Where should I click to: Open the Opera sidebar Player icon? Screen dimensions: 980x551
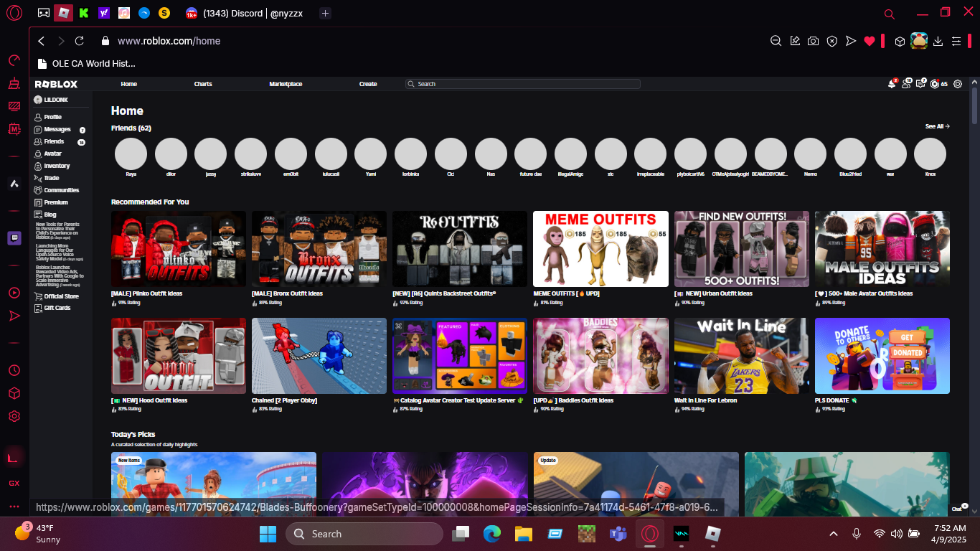(14, 293)
